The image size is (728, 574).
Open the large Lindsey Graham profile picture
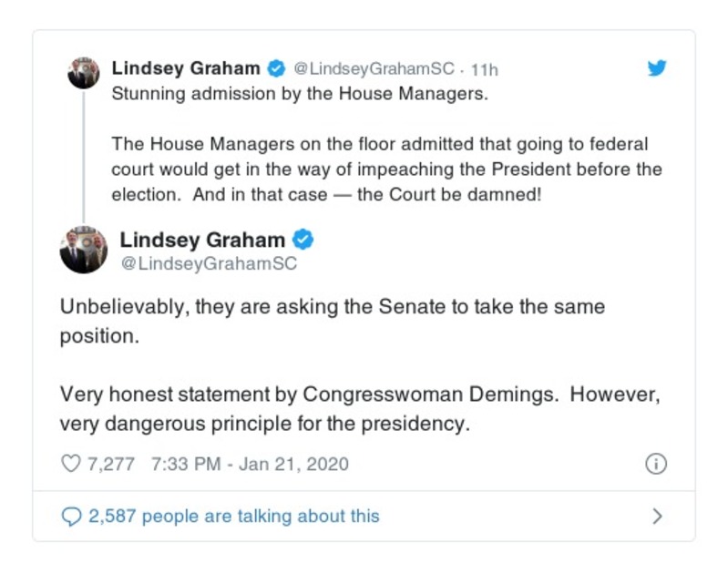[x=84, y=250]
